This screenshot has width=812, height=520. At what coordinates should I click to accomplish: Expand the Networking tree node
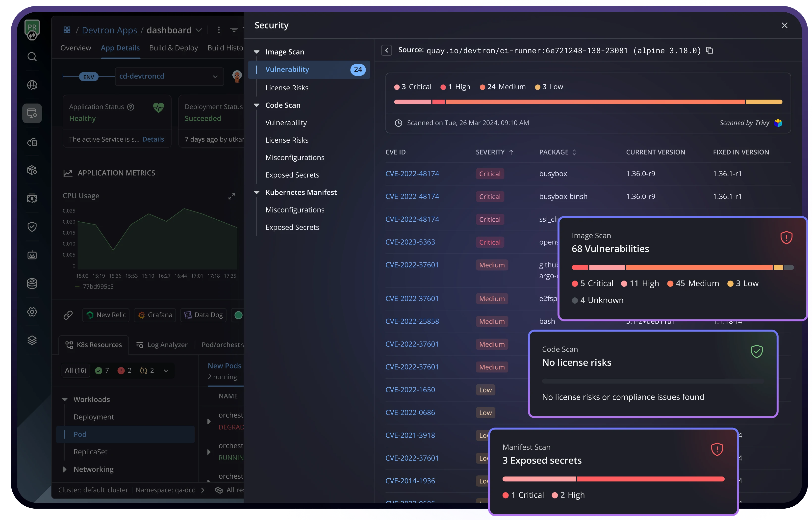(x=65, y=469)
